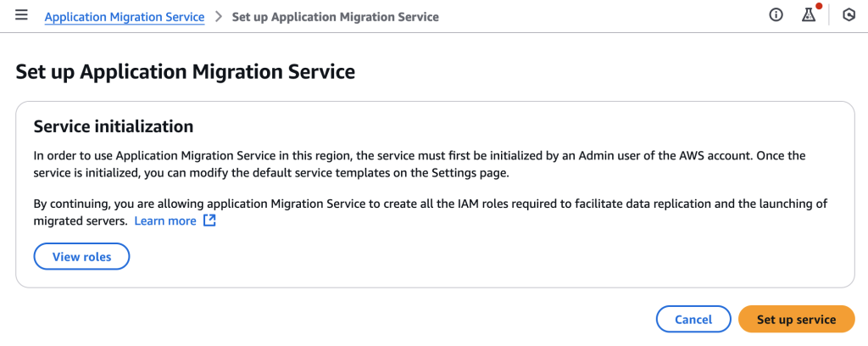Click the paragraph about creating IAM roles
This screenshot has width=868, height=346.
[424, 204]
